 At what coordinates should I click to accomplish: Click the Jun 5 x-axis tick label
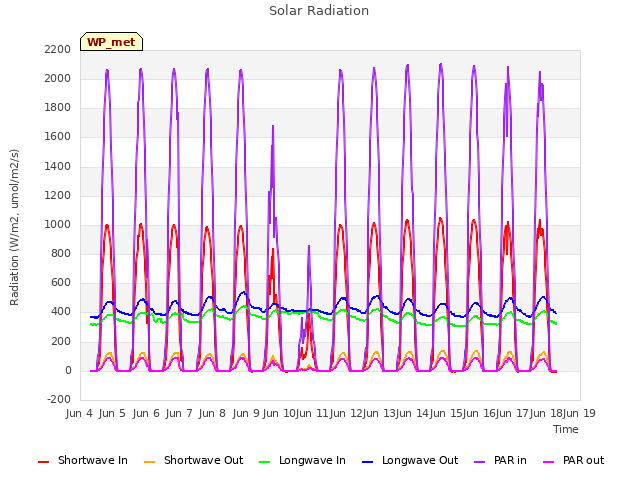point(112,413)
